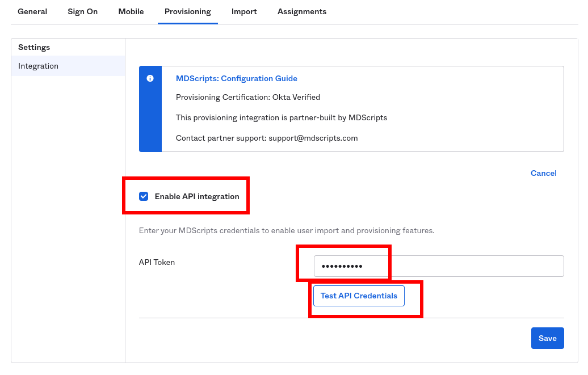This screenshot has height=375, width=588.
Task: Switch to the Sign On tab
Action: coord(82,11)
